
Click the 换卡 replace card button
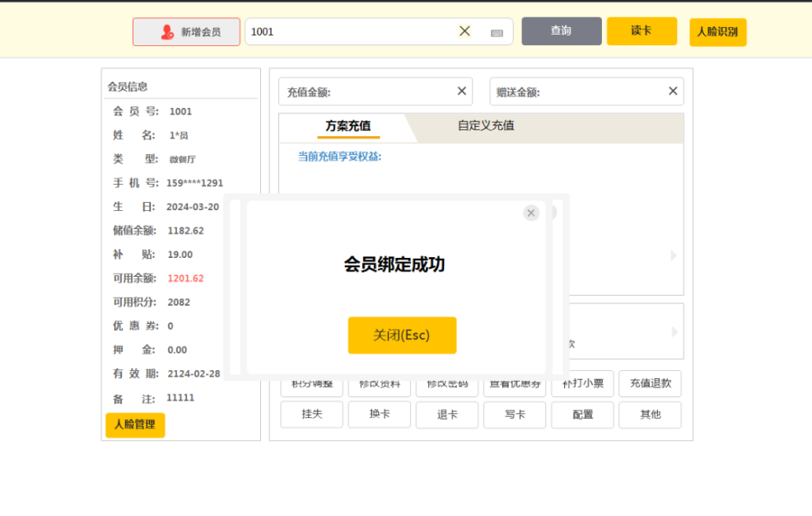[379, 415]
